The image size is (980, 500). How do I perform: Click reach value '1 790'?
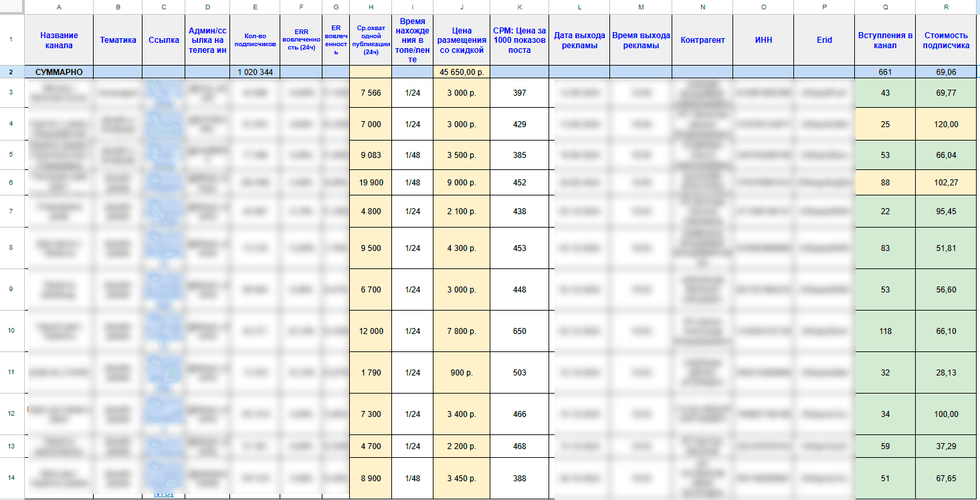tap(371, 373)
